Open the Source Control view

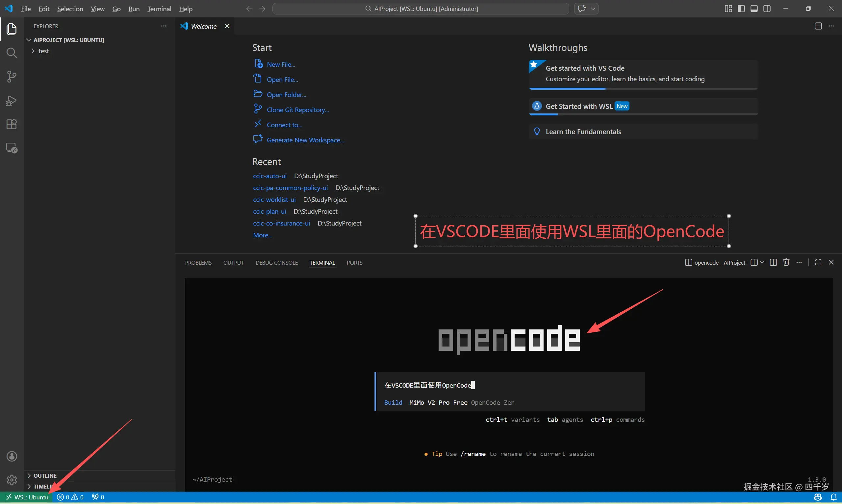pos(12,76)
